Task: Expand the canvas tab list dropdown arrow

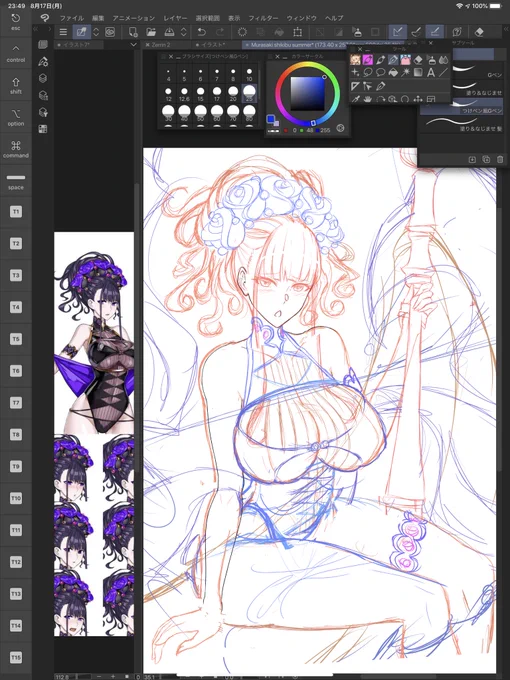Action: tap(133, 45)
